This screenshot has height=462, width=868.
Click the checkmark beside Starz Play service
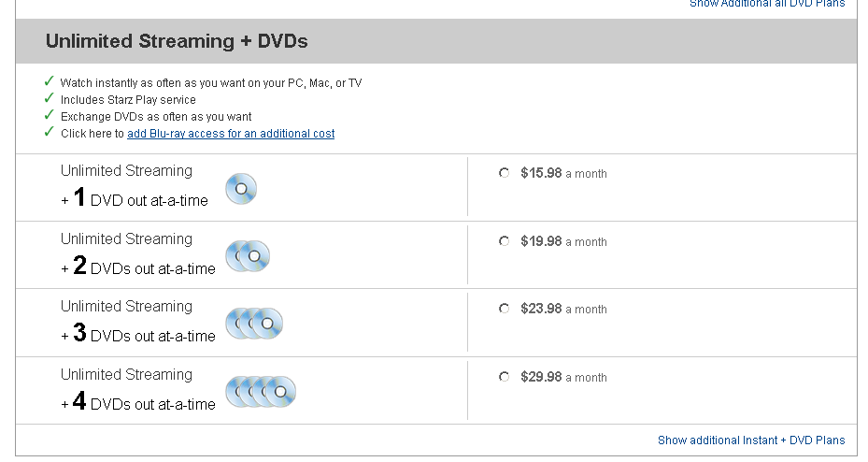(x=50, y=98)
